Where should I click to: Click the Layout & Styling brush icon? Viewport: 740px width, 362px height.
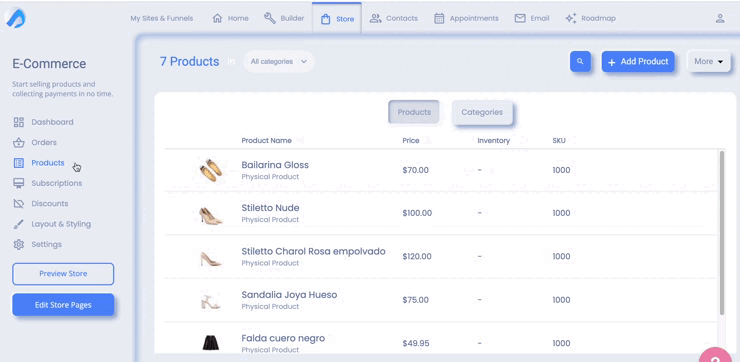[x=18, y=224]
